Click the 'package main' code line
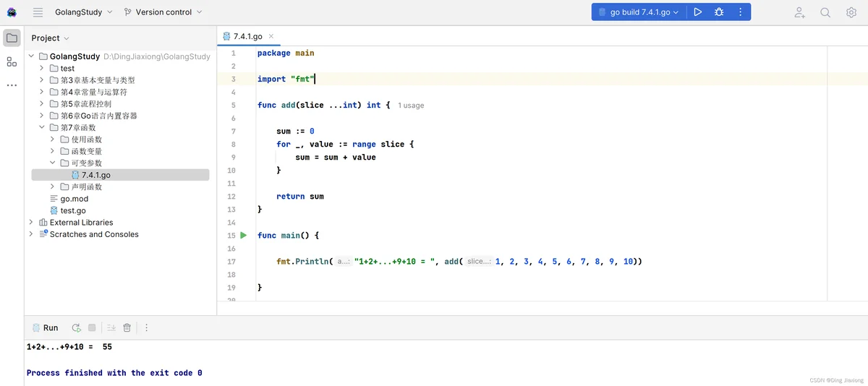868x386 pixels. pyautogui.click(x=286, y=53)
